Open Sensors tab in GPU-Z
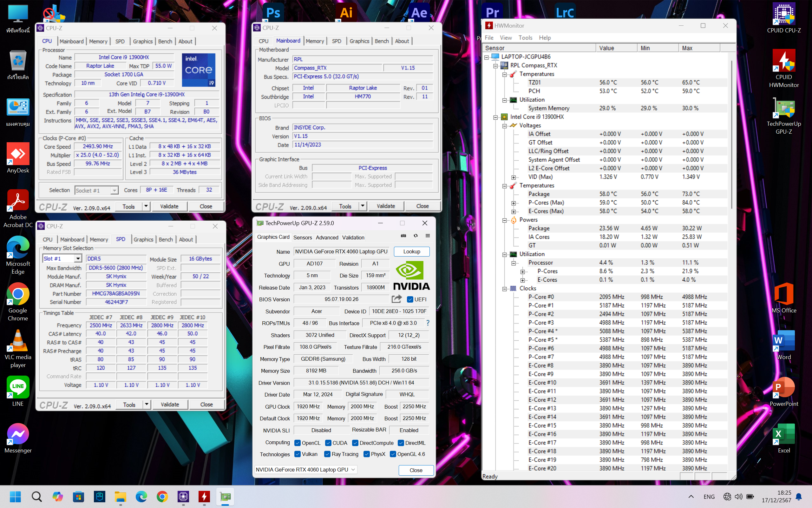This screenshot has width=812, height=508. point(302,237)
